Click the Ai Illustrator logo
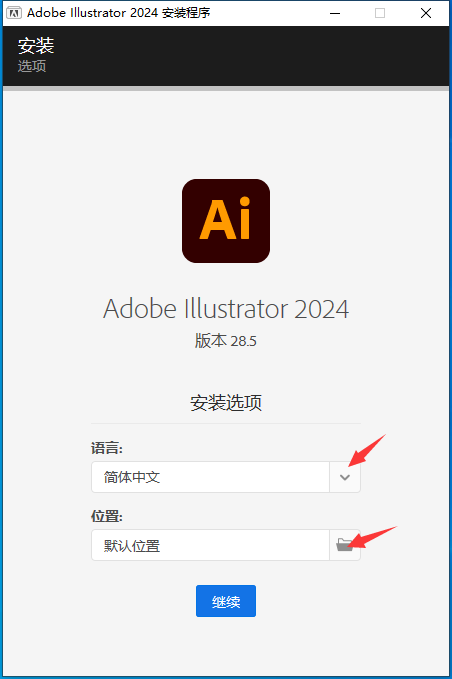 (x=226, y=221)
